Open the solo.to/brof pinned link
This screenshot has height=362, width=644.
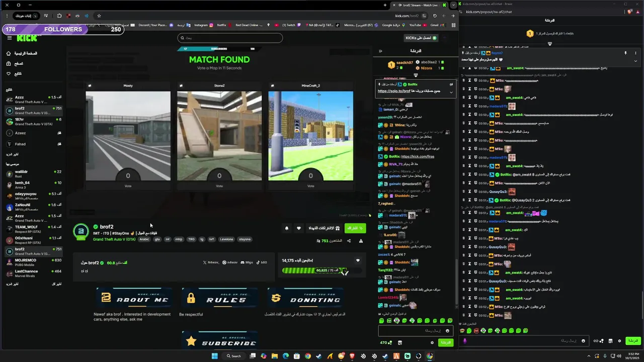click(394, 91)
